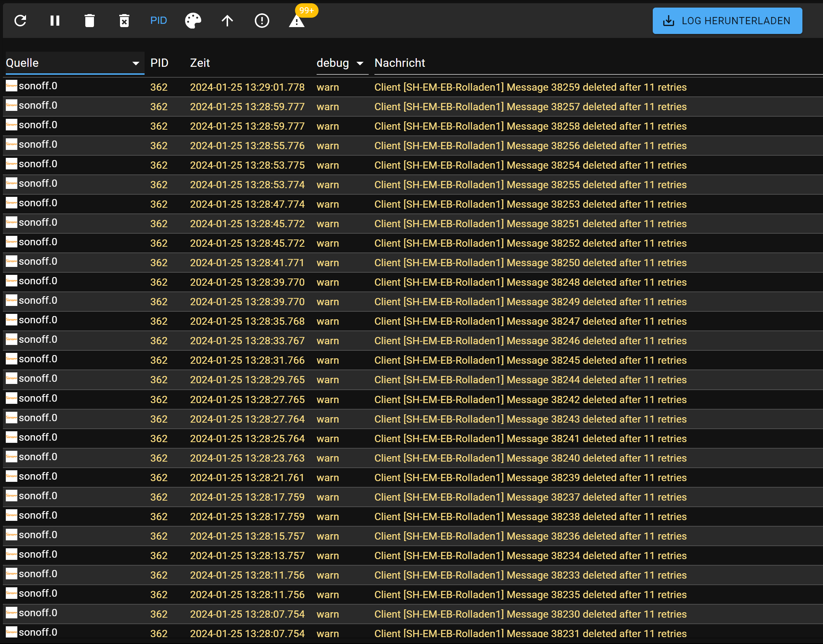Click timestamp 2024-01-25 13:28:55.776
This screenshot has width=823, height=644.
(247, 146)
